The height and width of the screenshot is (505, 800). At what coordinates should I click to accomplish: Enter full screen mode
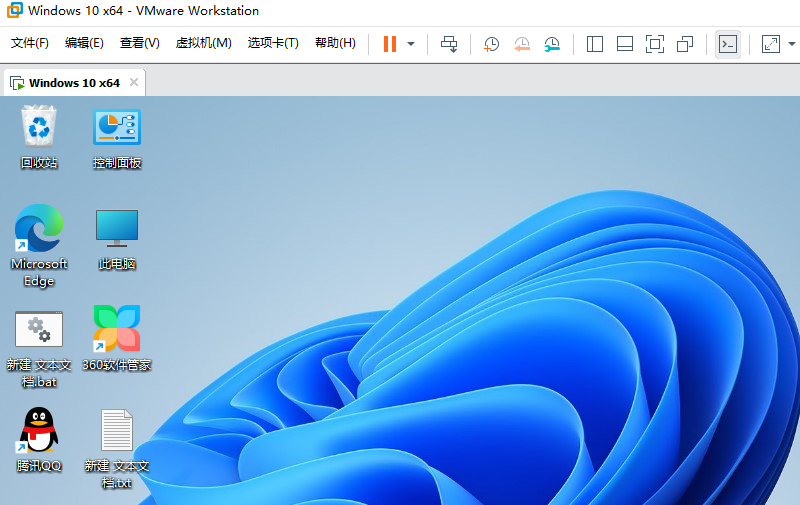tap(655, 44)
